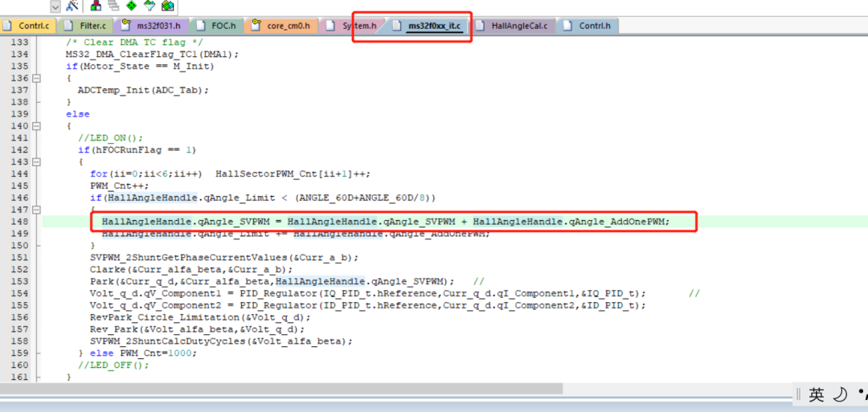Launch the Pack Installer icon
868x412 pixels.
coord(167,6)
